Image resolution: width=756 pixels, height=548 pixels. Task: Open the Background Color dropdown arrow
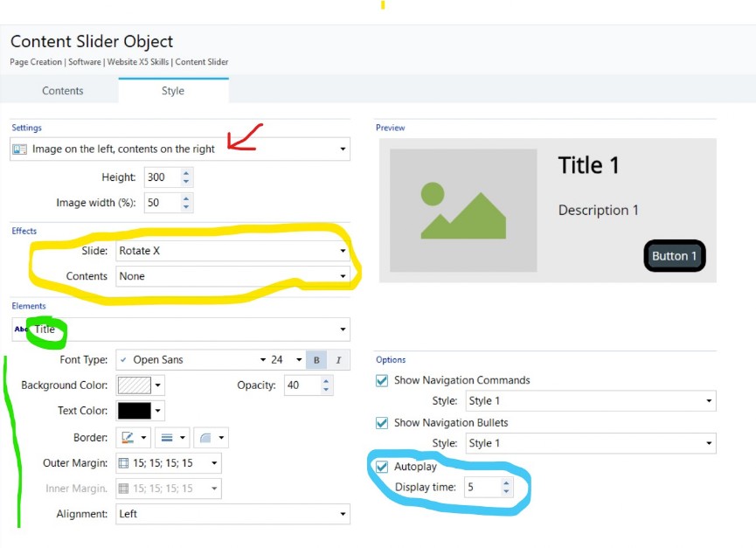157,385
